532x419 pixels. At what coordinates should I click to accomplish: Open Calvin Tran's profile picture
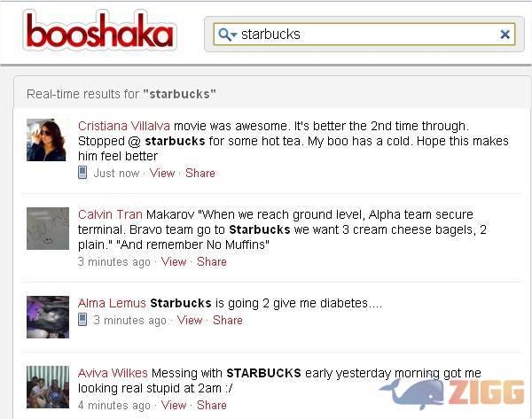click(x=48, y=229)
